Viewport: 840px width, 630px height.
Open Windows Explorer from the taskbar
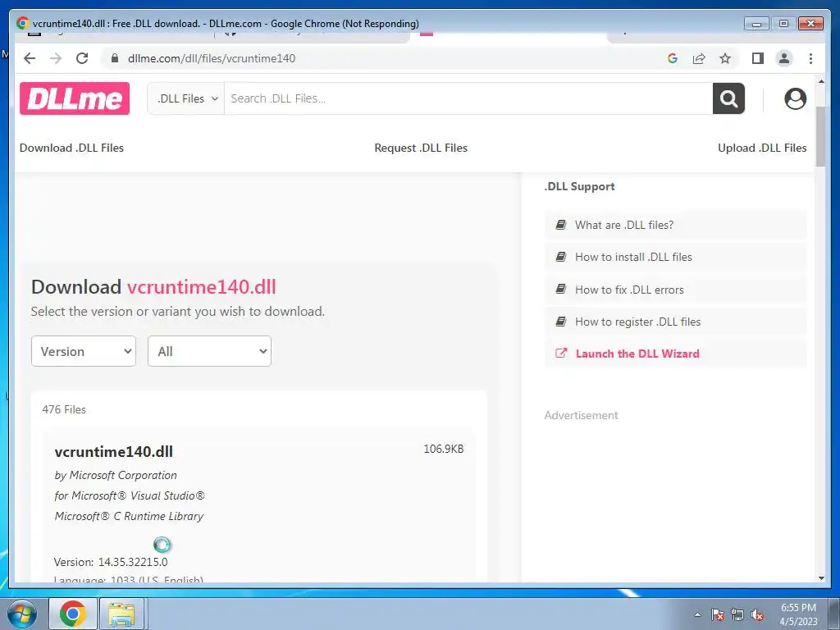(121, 614)
